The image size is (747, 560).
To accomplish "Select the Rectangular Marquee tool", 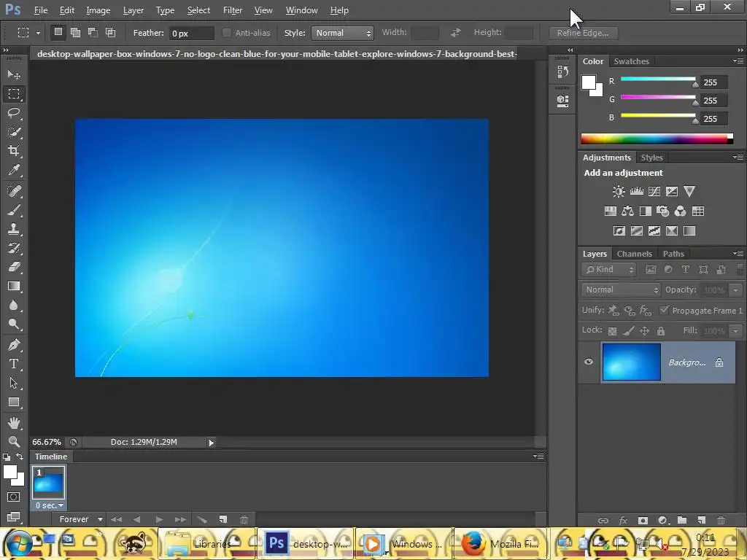I will (x=14, y=94).
